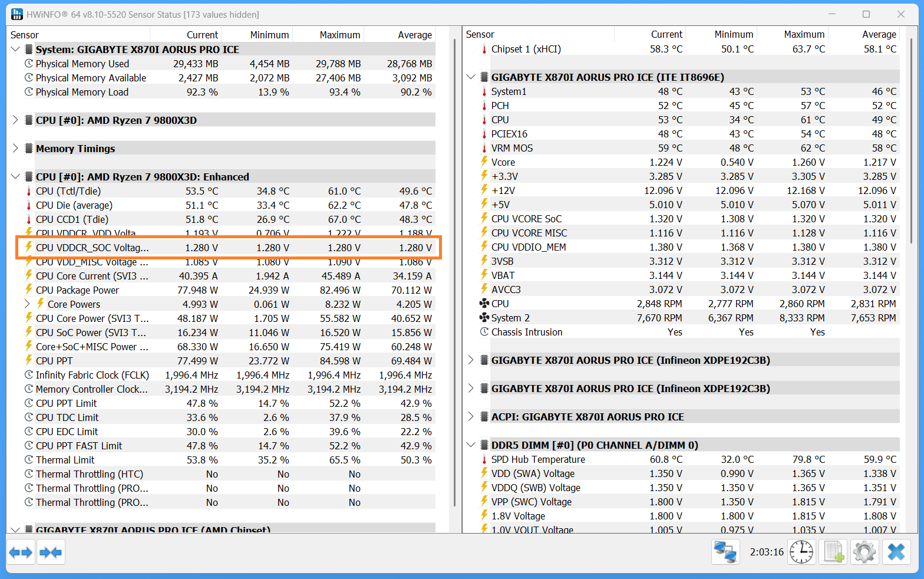The height and width of the screenshot is (579, 924).
Task: Click the clock reset timer icon
Action: click(x=801, y=552)
